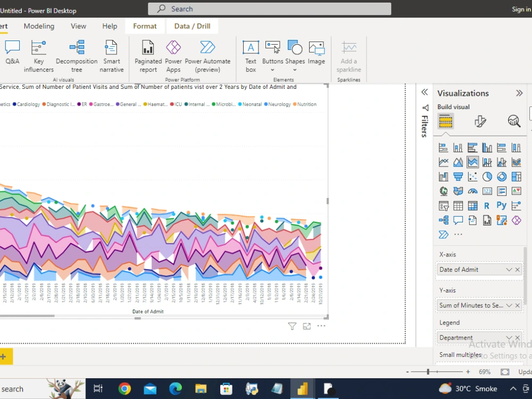532x399 pixels.
Task: Insert a Power Apps visual
Action: tap(173, 56)
